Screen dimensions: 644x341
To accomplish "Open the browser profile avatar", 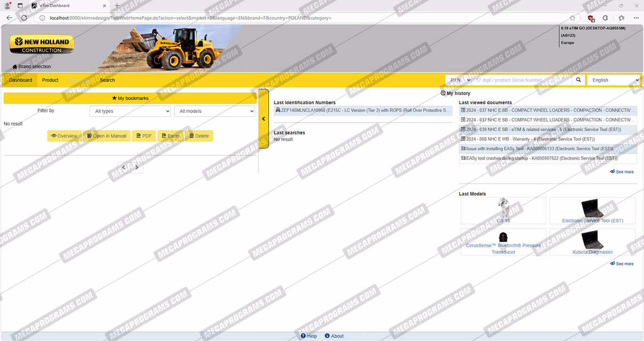I will point(7,6).
